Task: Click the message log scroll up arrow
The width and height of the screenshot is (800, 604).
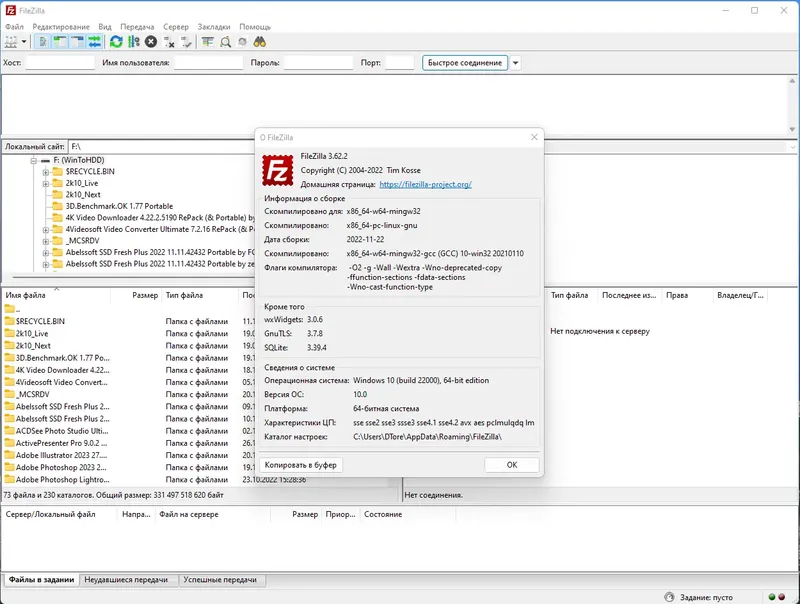Action: [x=792, y=81]
